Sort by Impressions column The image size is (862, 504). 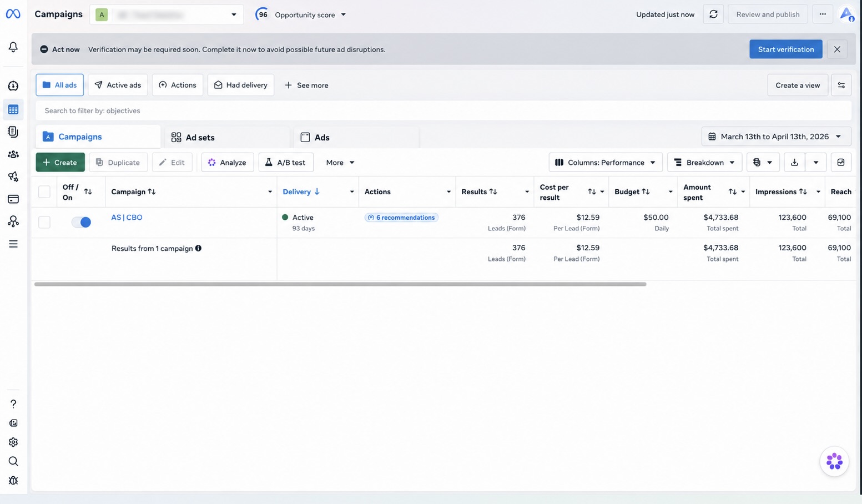(x=803, y=192)
